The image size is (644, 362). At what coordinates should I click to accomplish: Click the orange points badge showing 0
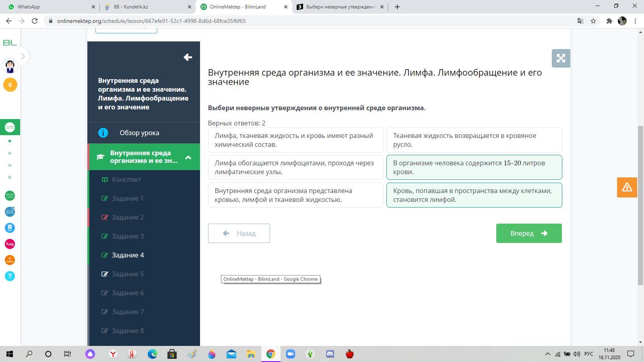pos(10,85)
